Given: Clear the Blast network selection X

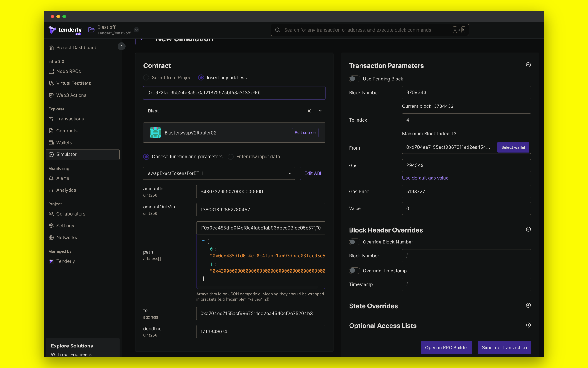Looking at the screenshot, I should pos(309,111).
